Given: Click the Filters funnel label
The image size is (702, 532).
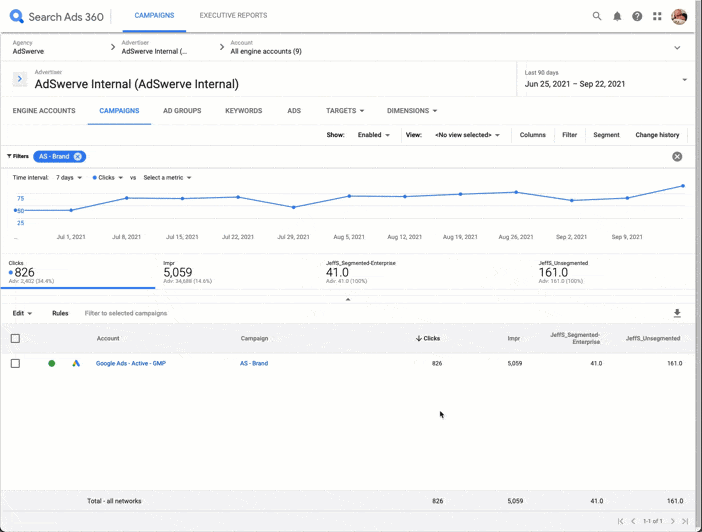Looking at the screenshot, I should 18,156.
